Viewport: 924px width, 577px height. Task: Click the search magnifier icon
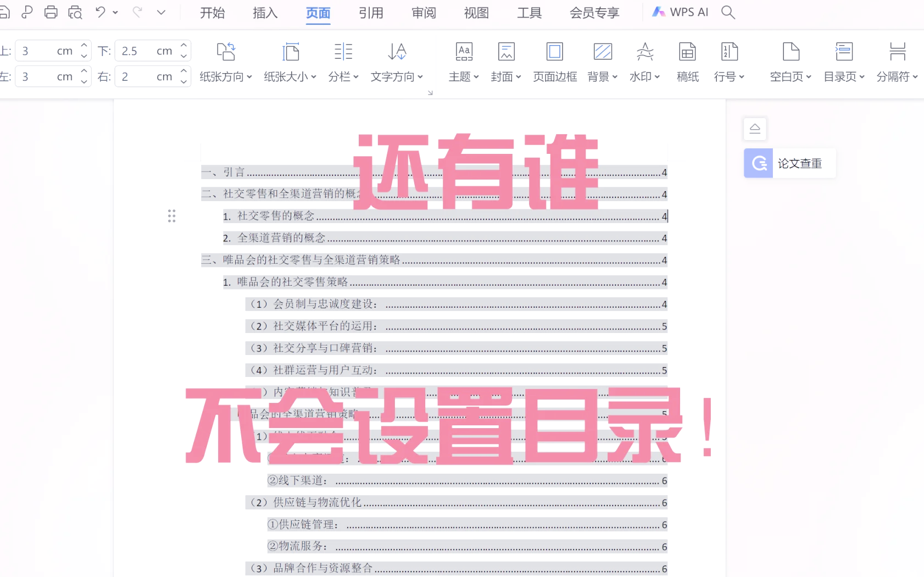[728, 12]
